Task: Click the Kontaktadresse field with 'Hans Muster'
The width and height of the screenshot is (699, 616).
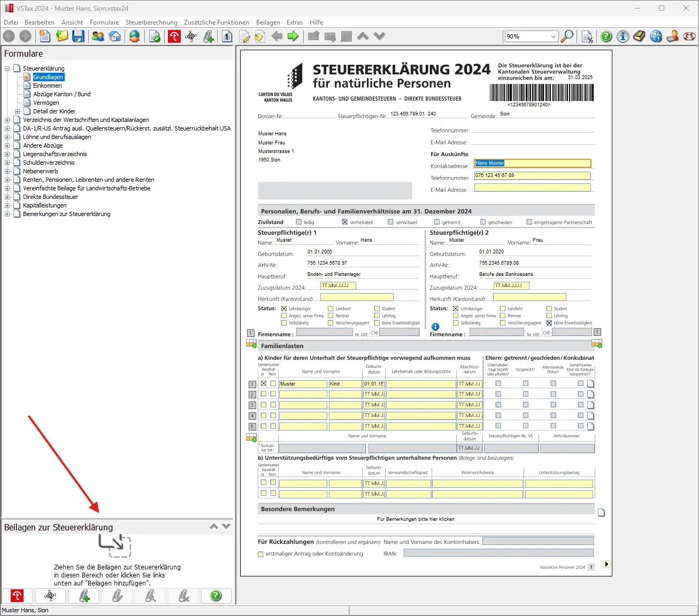Action: click(x=532, y=164)
